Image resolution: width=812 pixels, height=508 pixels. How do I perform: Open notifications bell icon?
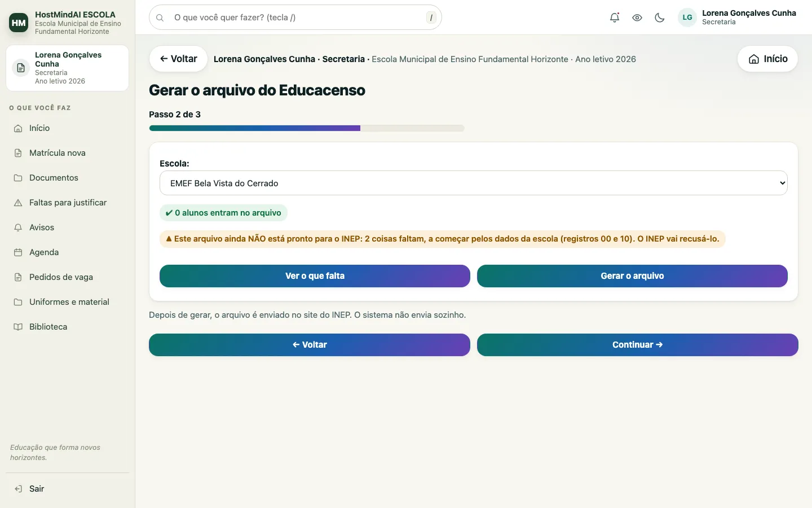click(x=615, y=17)
